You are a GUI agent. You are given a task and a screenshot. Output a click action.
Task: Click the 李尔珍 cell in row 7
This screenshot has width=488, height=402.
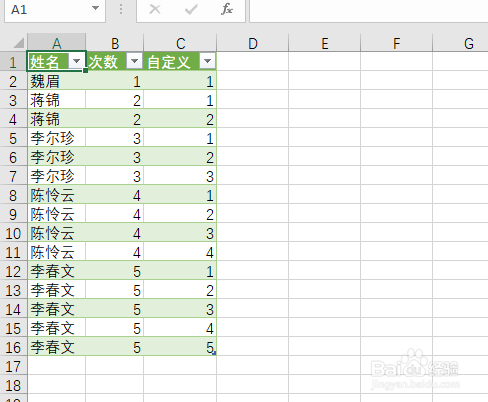(x=56, y=176)
